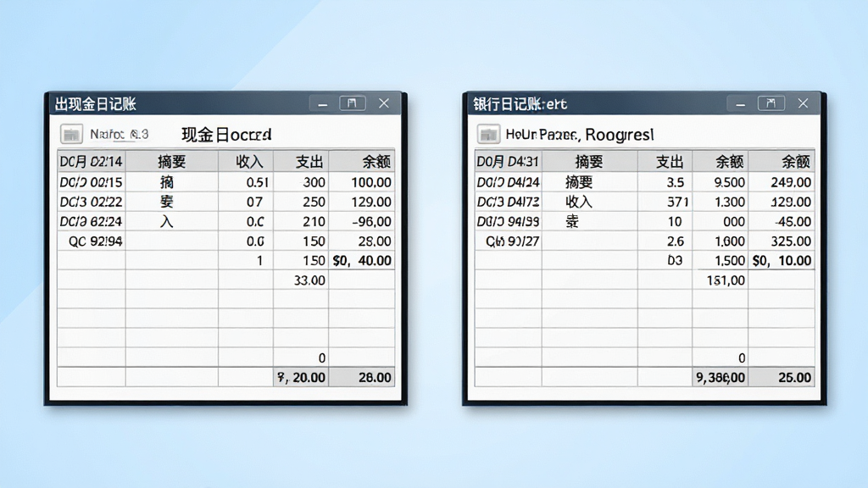Select the '收入' summary cell in 银行日记账

point(590,202)
